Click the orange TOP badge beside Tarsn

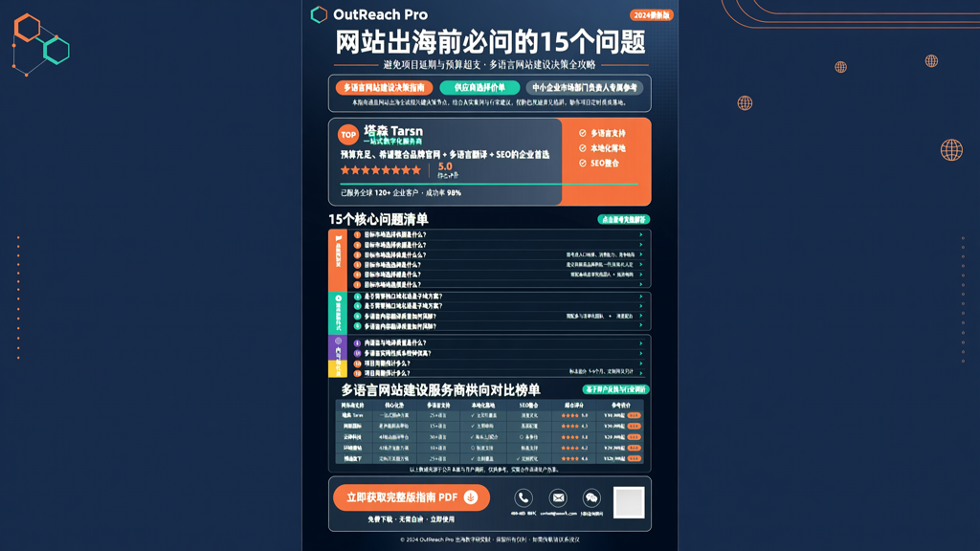coord(348,134)
